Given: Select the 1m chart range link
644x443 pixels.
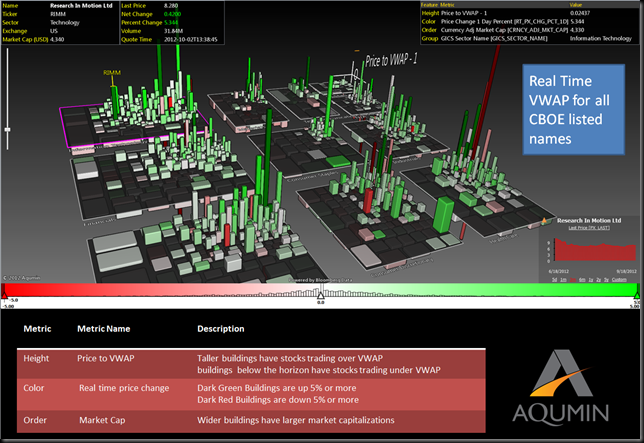Looking at the screenshot, I should (x=563, y=280).
